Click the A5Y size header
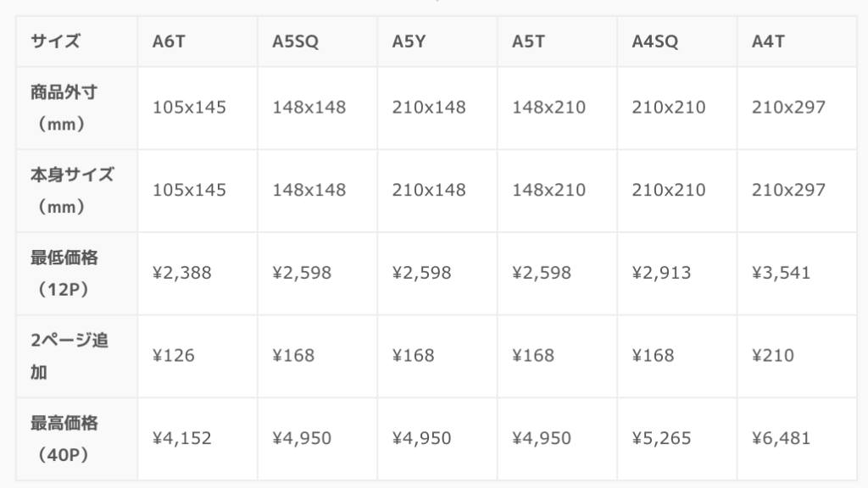Image resolution: width=868 pixels, height=488 pixels. point(437,42)
